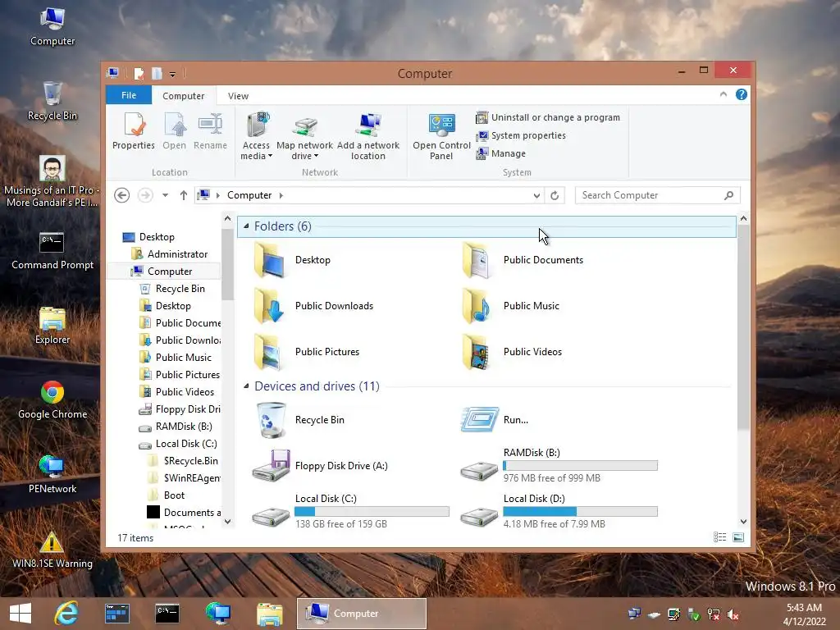The image size is (840, 630).
Task: Click RAMDisk (B:) capacity bar
Action: coord(580,466)
